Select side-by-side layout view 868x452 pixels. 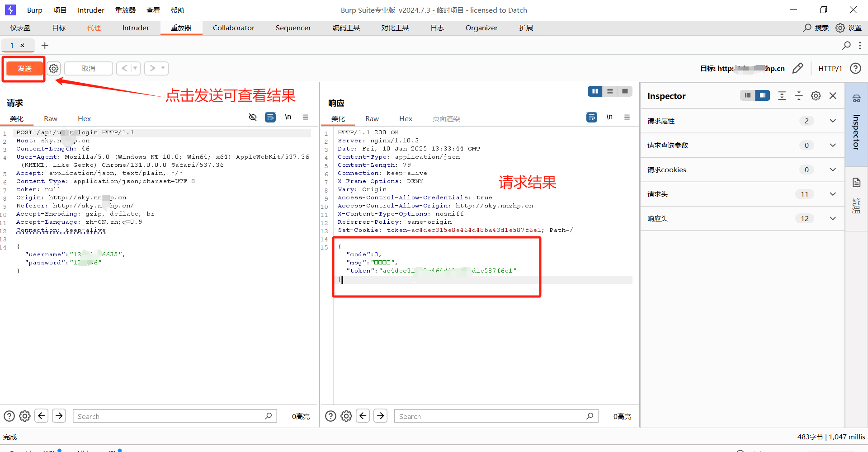point(595,91)
